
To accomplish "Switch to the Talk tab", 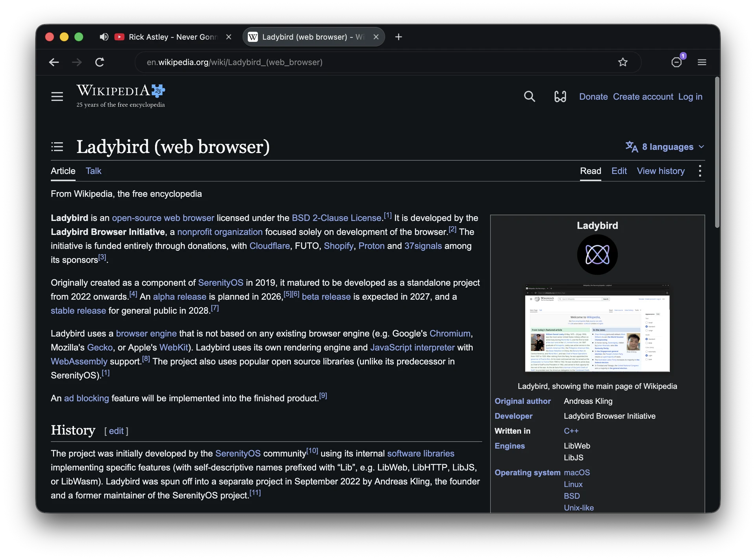I will click(93, 171).
